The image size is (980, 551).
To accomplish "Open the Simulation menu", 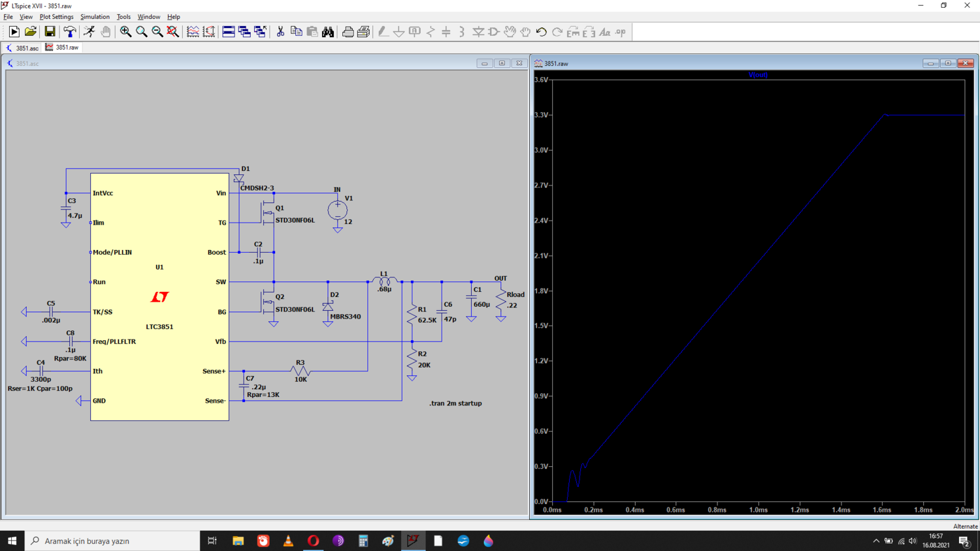I will point(95,17).
